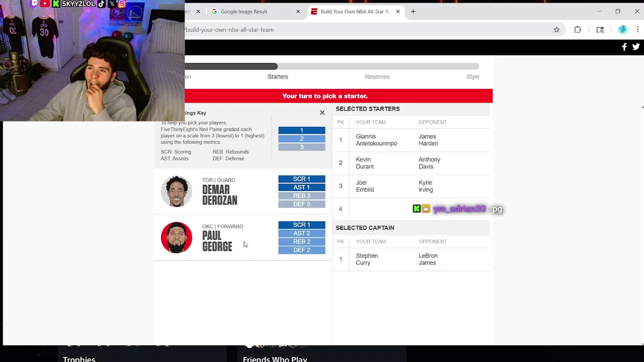
Task: Click the green Kick badge in chat message
Action: click(x=417, y=209)
